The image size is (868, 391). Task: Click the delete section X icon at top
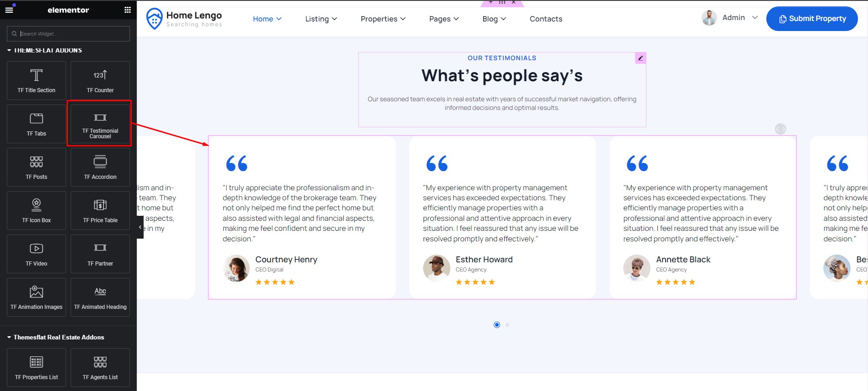tap(514, 2)
